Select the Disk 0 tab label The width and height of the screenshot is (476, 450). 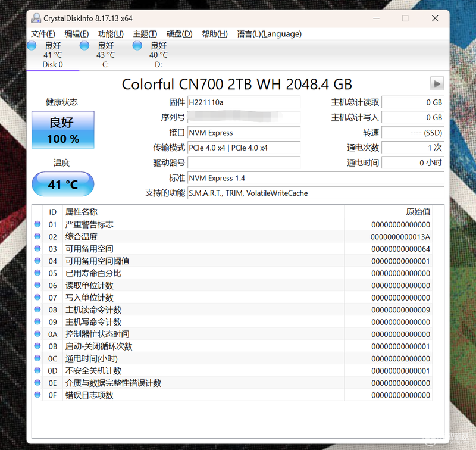tap(52, 65)
